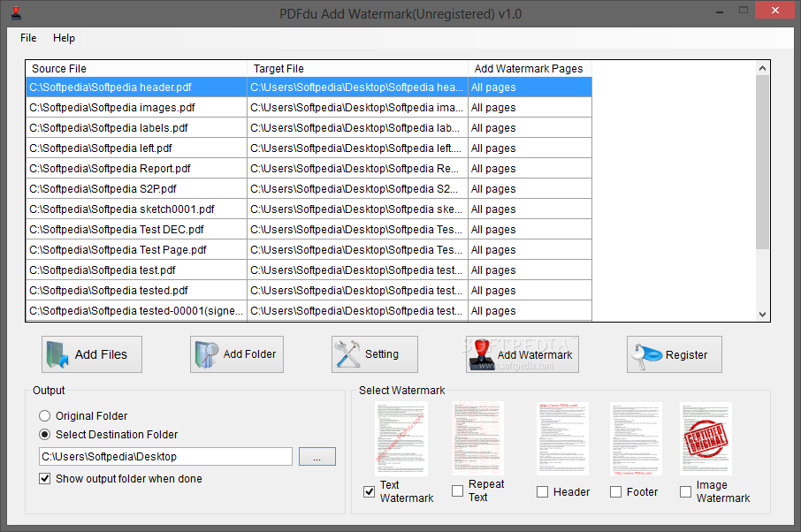Viewport: 801px width, 532px height.
Task: Click the Source File column header
Action: (x=136, y=68)
